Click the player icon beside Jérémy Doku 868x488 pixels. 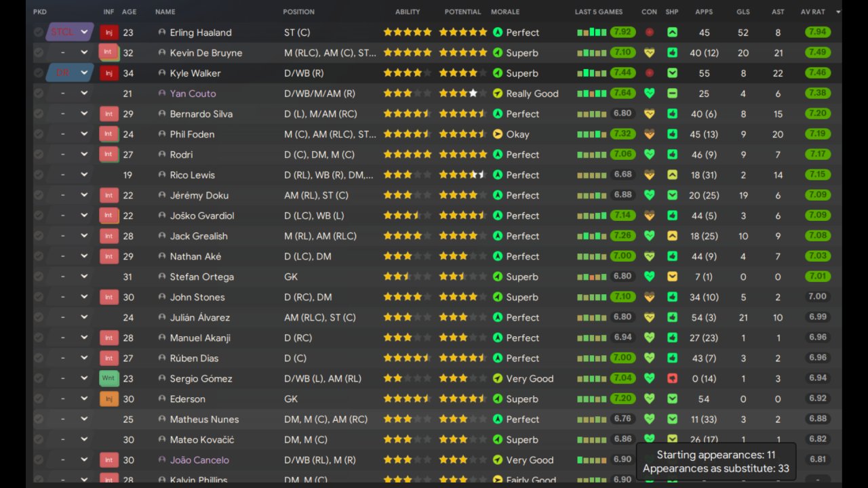[161, 195]
